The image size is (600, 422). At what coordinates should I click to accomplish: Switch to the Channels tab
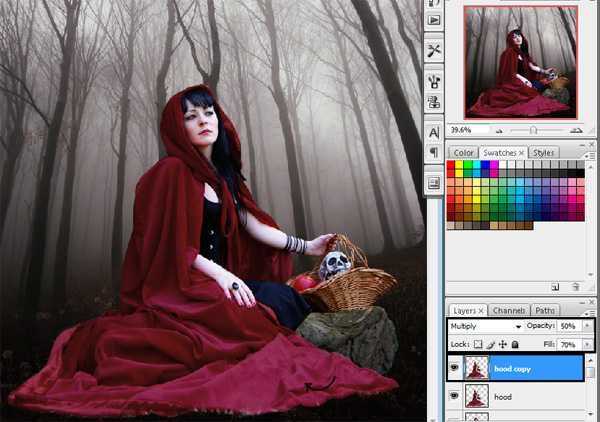pyautogui.click(x=508, y=310)
